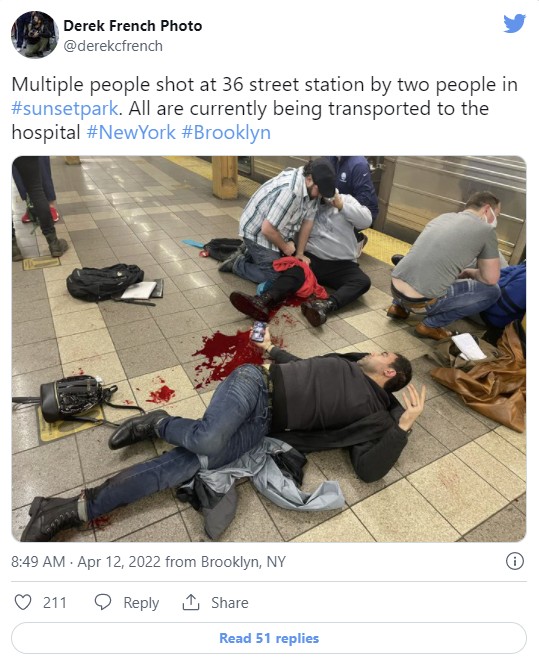539x665 pixels.
Task: Like the tweet with the heart icon
Action: click(23, 602)
